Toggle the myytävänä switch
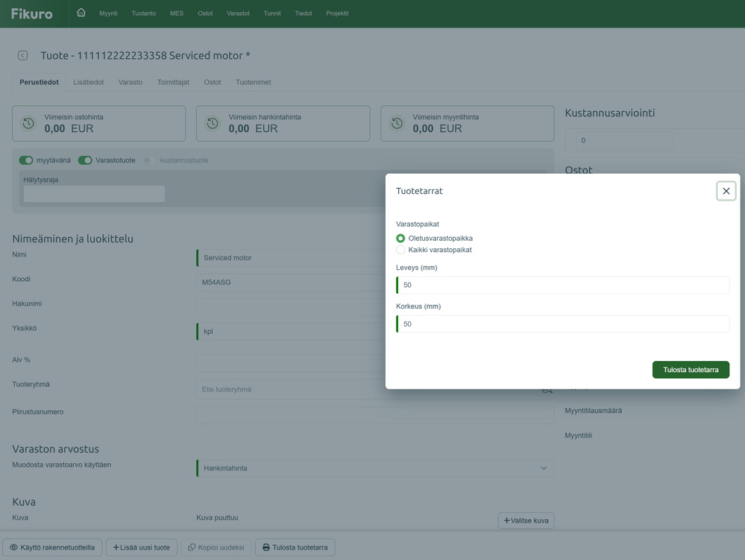 (x=26, y=160)
